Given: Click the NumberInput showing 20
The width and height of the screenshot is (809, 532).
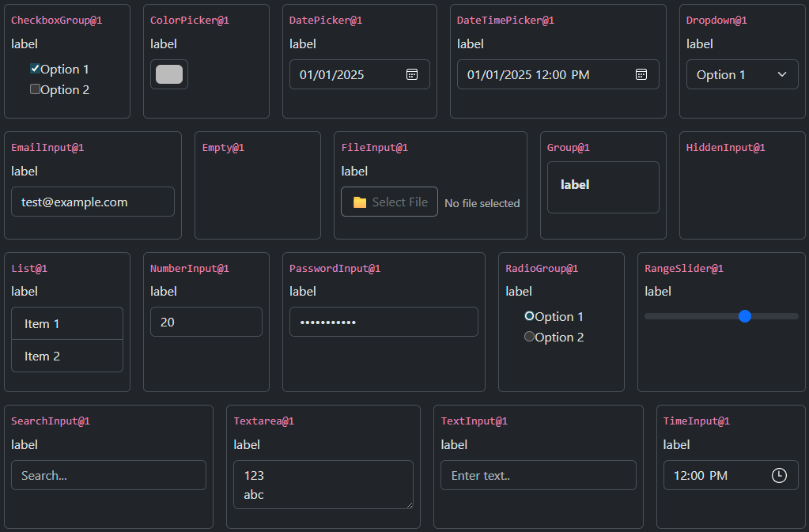Looking at the screenshot, I should click(206, 322).
